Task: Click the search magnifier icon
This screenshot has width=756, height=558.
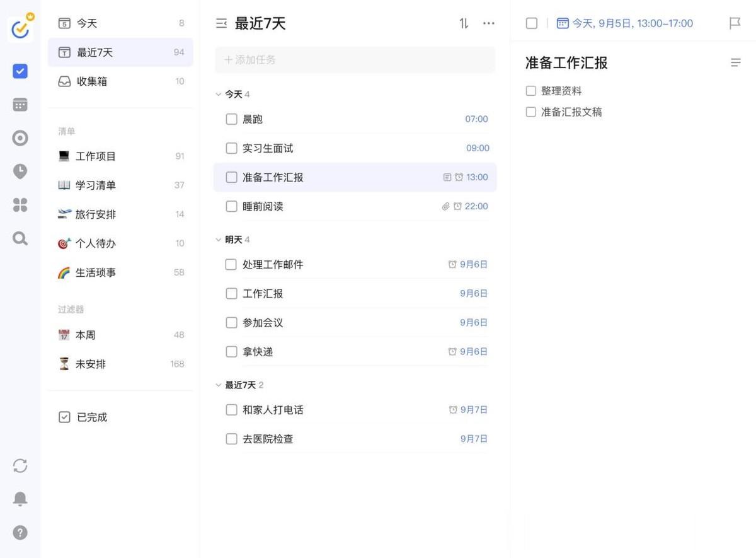Action: (x=20, y=238)
